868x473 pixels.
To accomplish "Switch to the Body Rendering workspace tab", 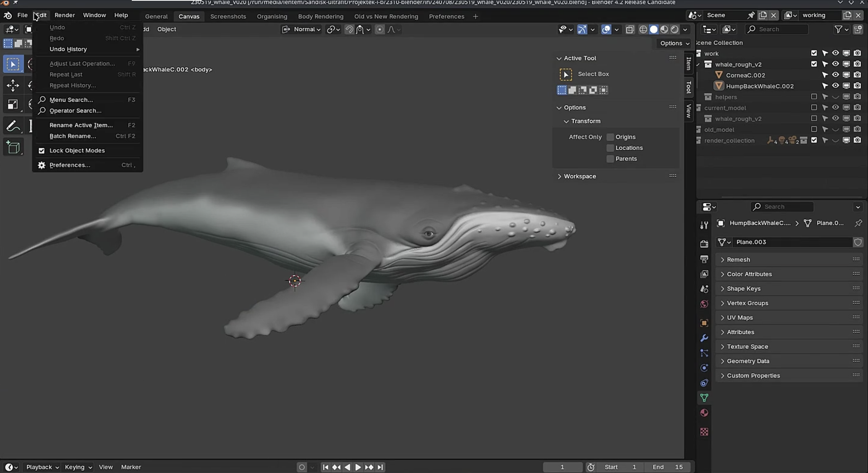I will (321, 16).
